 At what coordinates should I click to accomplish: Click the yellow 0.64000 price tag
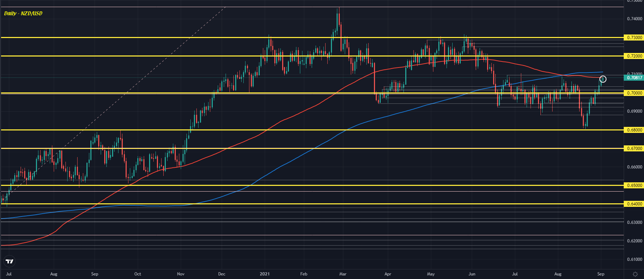pyautogui.click(x=634, y=204)
